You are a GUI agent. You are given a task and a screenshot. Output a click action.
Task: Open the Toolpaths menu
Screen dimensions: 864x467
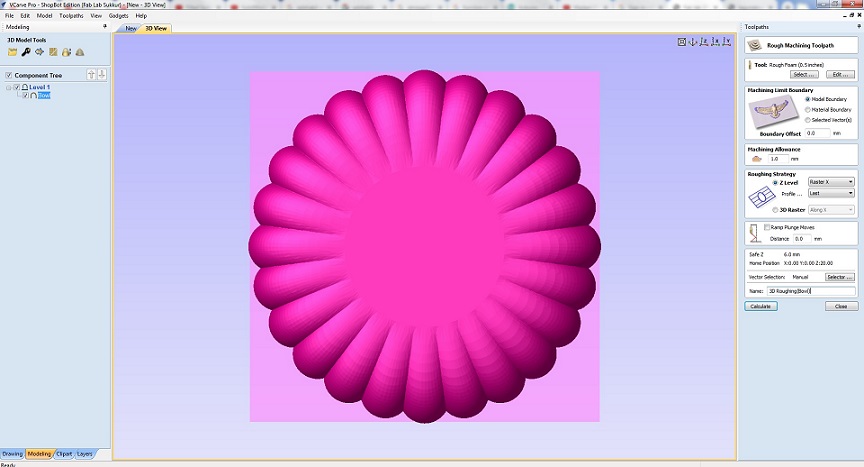71,15
